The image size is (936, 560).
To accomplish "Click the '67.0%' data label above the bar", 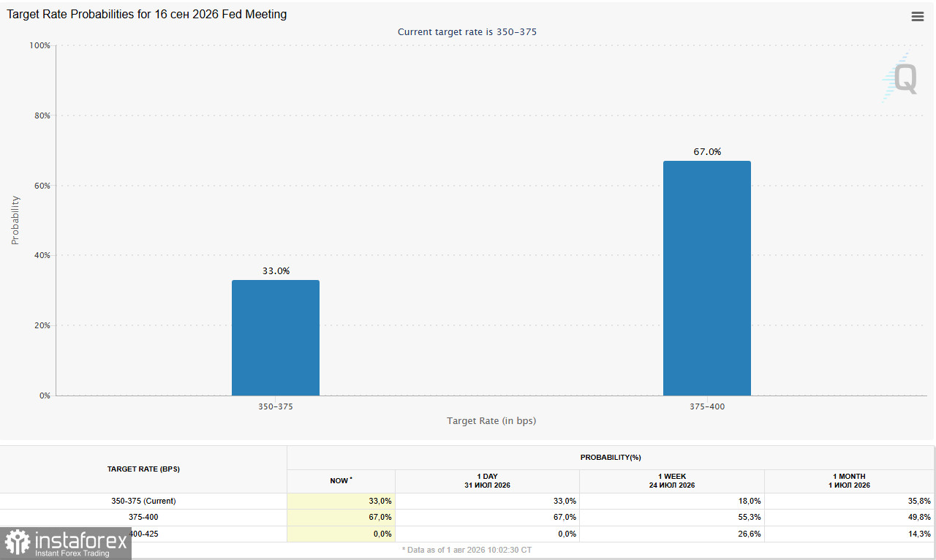I will tap(707, 152).
